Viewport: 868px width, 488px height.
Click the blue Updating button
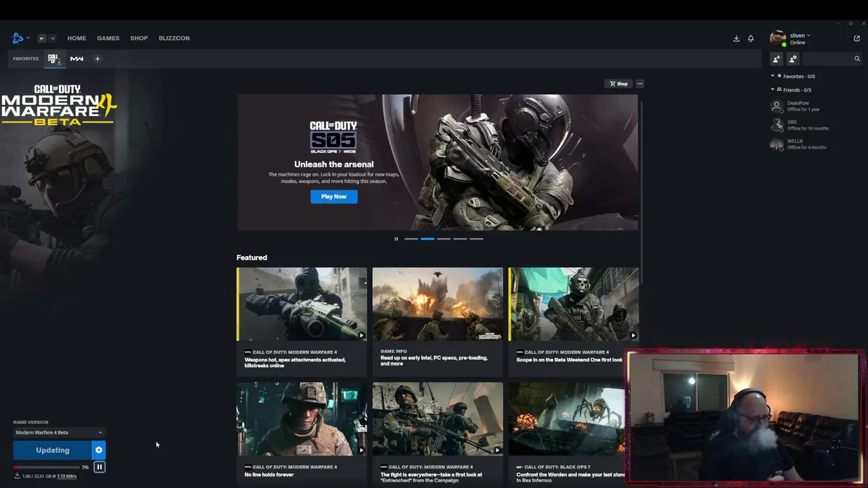[x=52, y=450]
